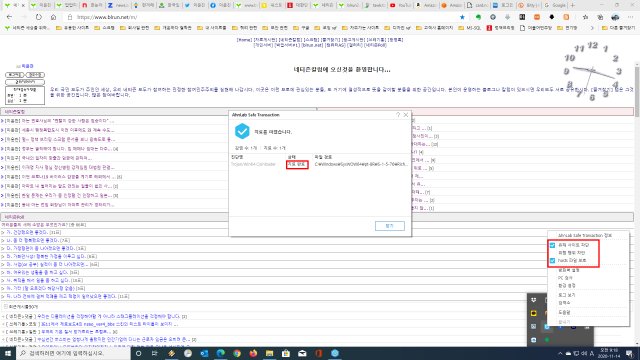Open Task View on the taskbar
640x360 pixels.
(x=155, y=353)
